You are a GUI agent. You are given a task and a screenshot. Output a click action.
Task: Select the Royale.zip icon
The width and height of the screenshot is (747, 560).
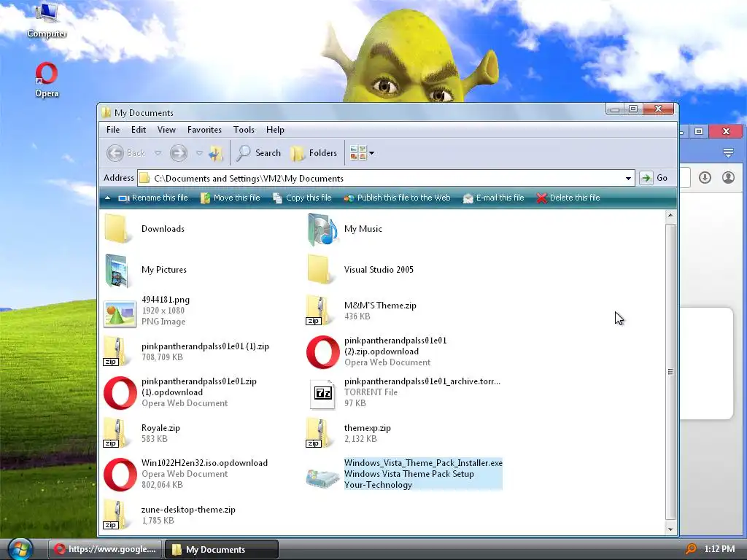tap(115, 433)
